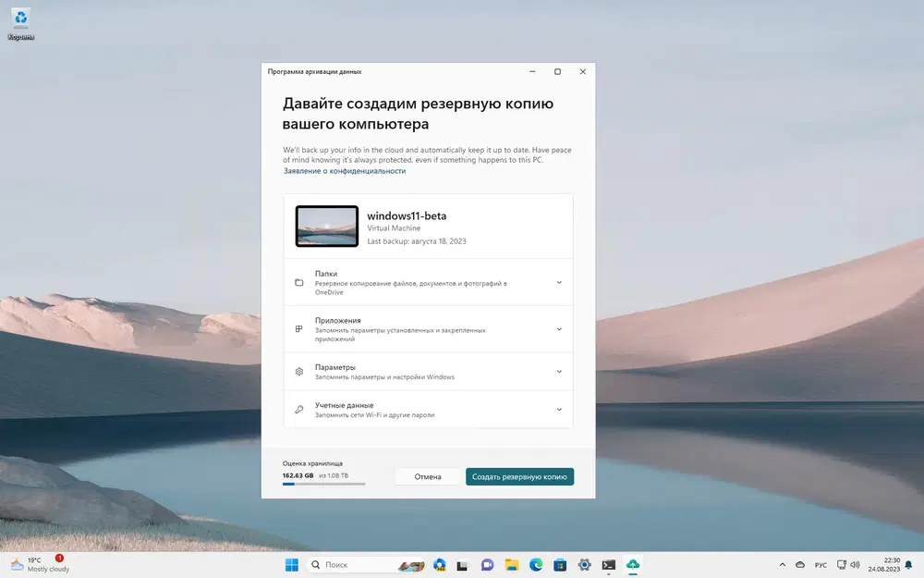Open the weather widget on taskbar

[40, 565]
